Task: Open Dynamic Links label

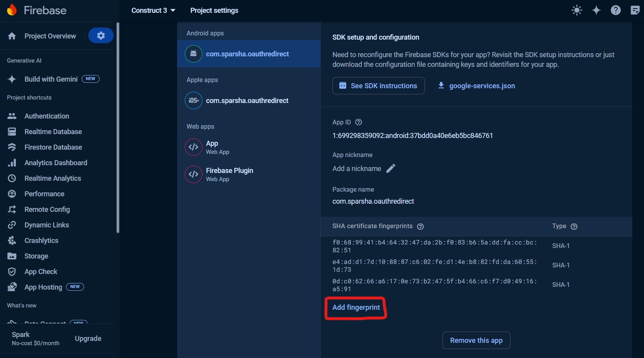Action: (x=47, y=225)
